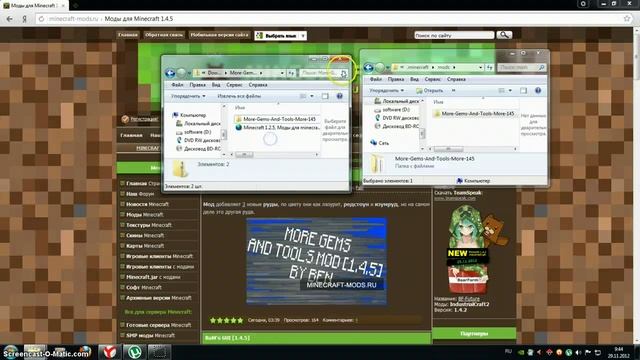Reload the page in the browser address bar
Screen dimensions: 640x360
(41, 19)
